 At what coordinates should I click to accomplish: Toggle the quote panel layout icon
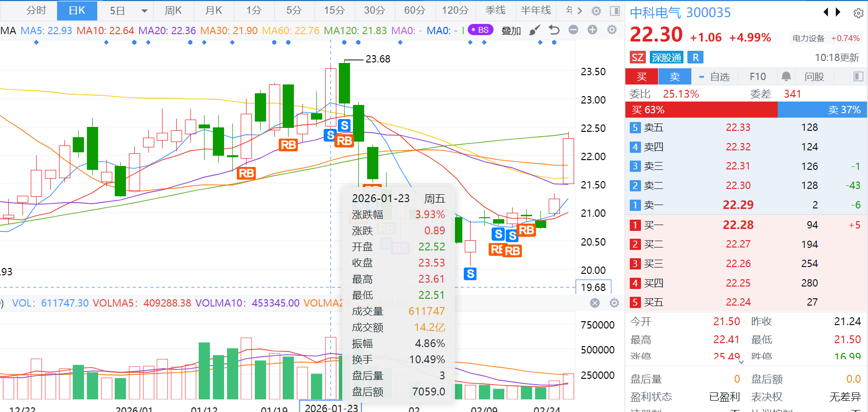858,77
